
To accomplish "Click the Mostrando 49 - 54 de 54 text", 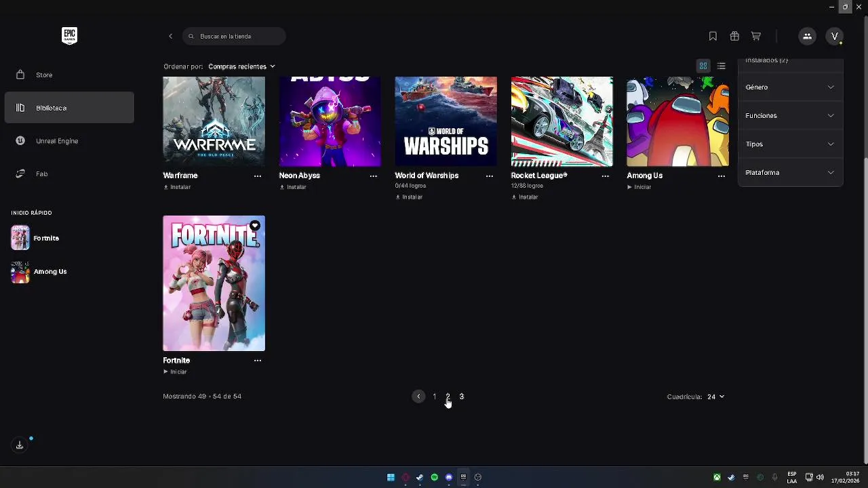I will coord(202,396).
